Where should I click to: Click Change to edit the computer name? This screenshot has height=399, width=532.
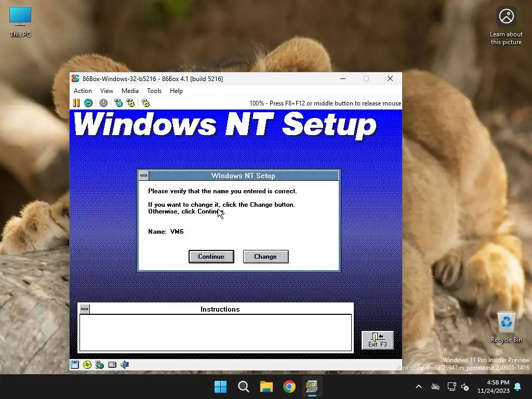pyautogui.click(x=265, y=257)
